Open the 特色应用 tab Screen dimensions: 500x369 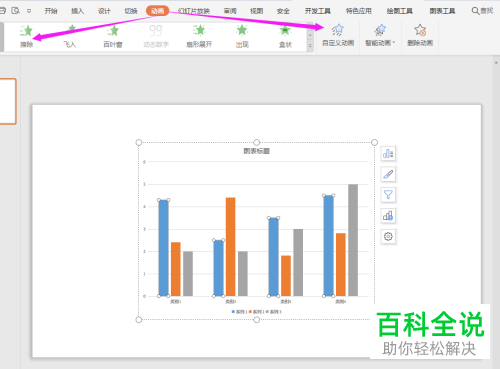pyautogui.click(x=359, y=11)
